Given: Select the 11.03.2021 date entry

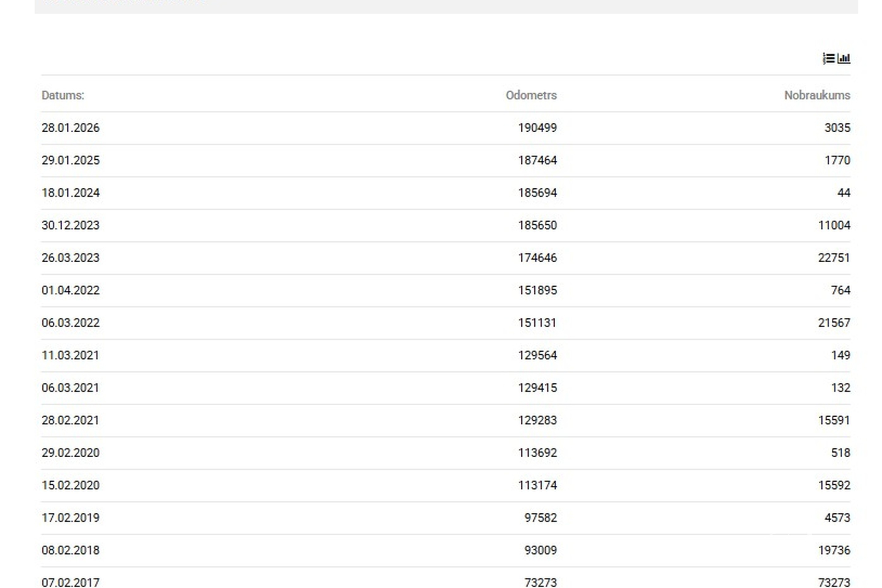Looking at the screenshot, I should [71, 356].
